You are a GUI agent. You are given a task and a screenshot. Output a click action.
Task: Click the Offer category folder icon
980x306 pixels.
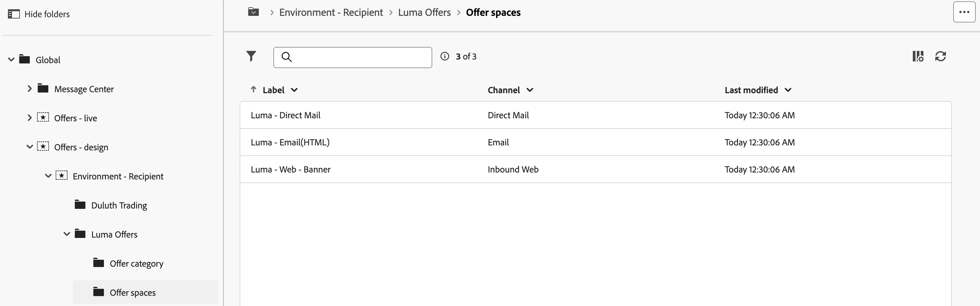click(x=99, y=263)
